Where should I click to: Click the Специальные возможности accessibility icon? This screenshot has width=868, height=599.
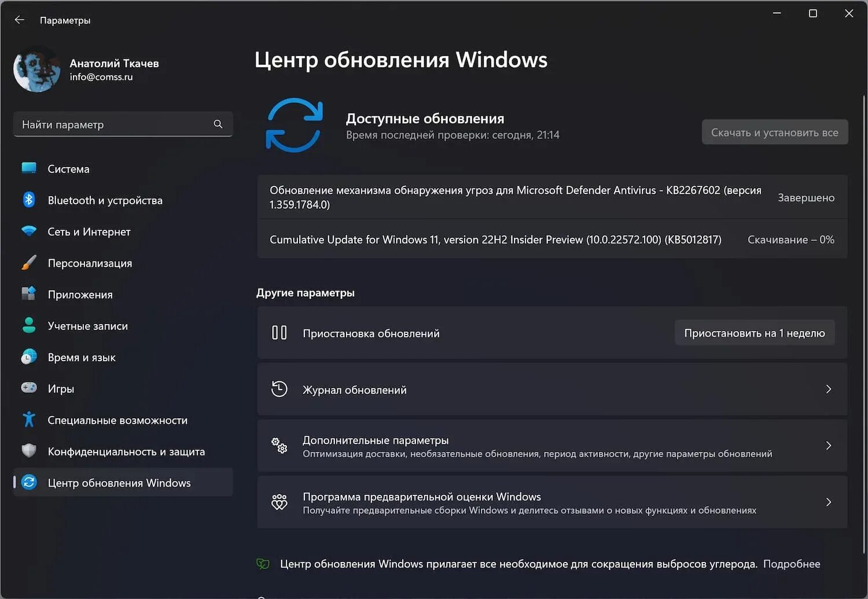click(x=29, y=419)
